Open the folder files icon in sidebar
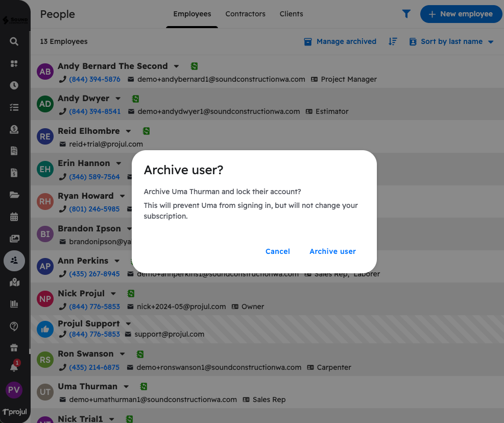The image size is (504, 423). 14,195
